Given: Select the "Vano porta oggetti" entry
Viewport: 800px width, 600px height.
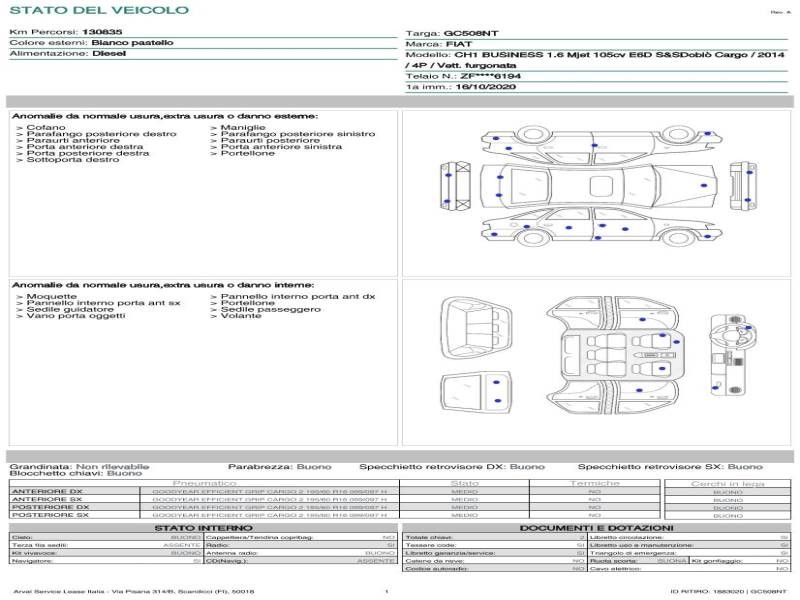Looking at the screenshot, I should click(76, 316).
